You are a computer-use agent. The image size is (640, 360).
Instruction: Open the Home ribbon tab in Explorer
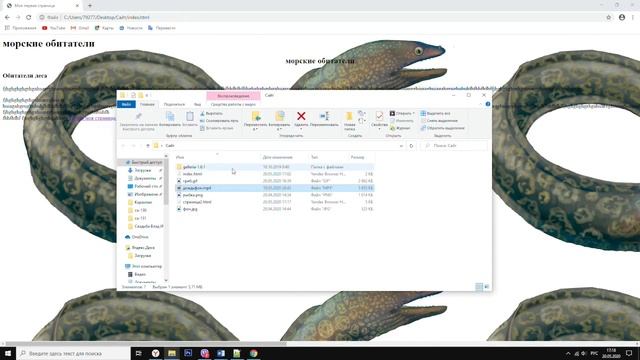pos(147,104)
